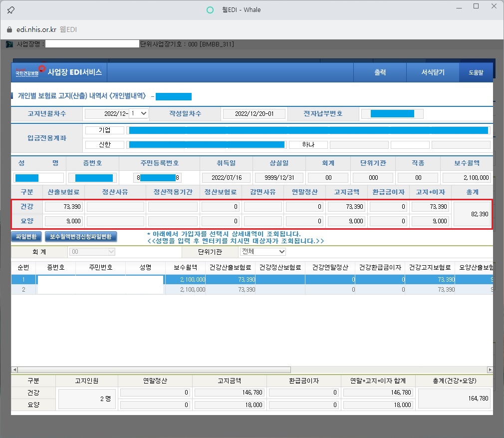Image resolution: width=504 pixels, height=438 pixels.
Task: Click the 보수월액 list column header
Action: [186, 267]
